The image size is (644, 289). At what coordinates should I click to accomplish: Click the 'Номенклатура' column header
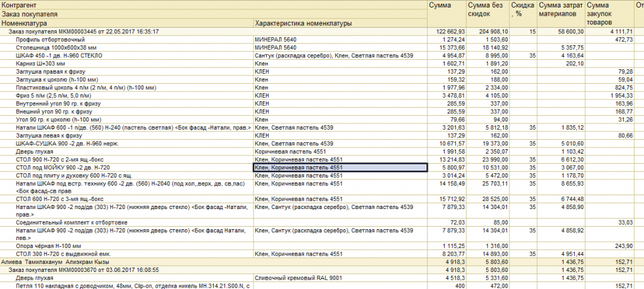[x=126, y=23]
